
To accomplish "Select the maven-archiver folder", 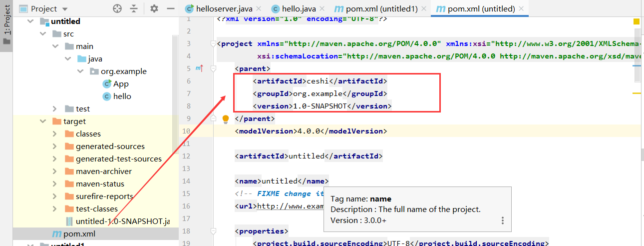I will pos(104,171).
